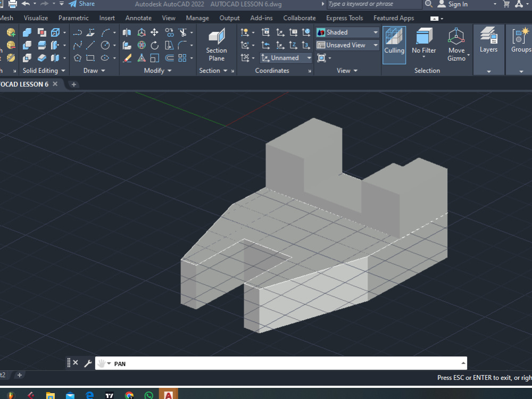Select the Move tool with arrows

(154, 32)
